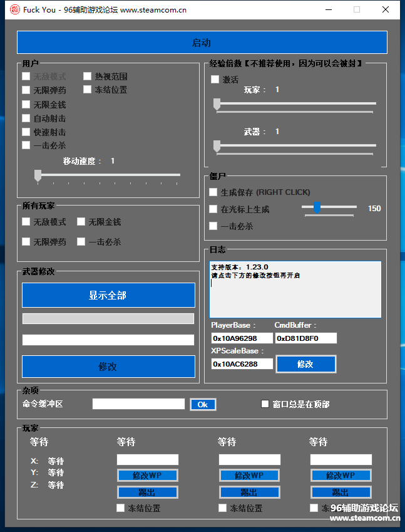Click the 显示全部 weapons button
Screen dimensions: 405x532
(x=108, y=295)
